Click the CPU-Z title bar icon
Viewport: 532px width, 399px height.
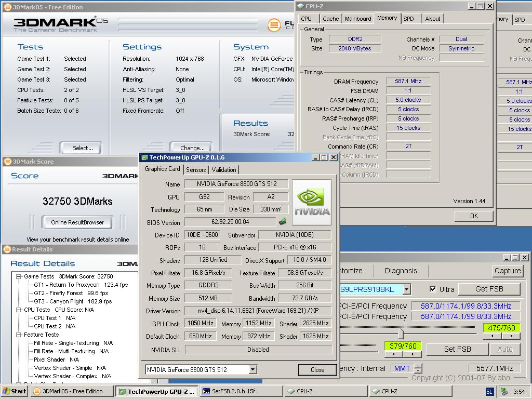click(x=301, y=6)
